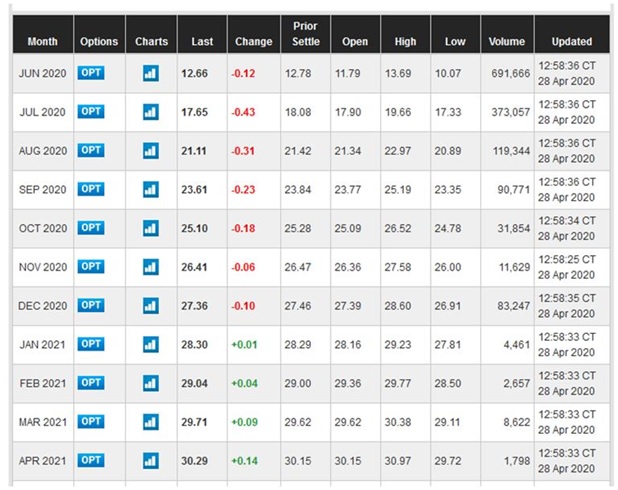The height and width of the screenshot is (490, 618).
Task: Click the last price 30.29
Action: click(194, 461)
